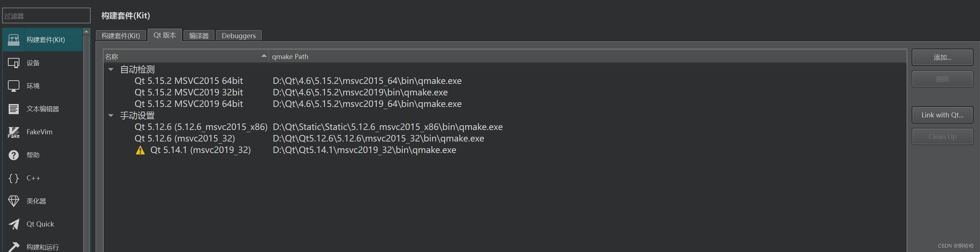Open the 美化器 beautifier diamond icon
The height and width of the screenshot is (252, 980).
[x=14, y=201]
